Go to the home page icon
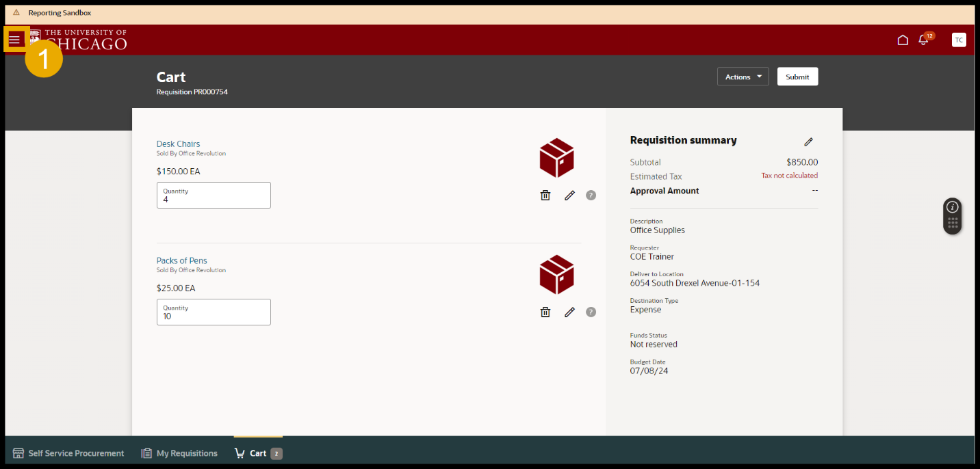This screenshot has height=469, width=980. tap(903, 40)
